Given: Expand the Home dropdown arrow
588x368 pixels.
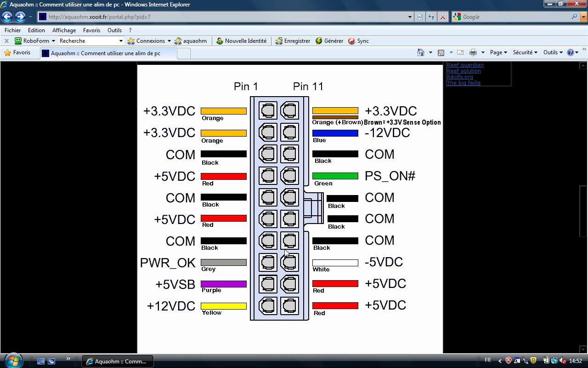Looking at the screenshot, I should tap(430, 52).
